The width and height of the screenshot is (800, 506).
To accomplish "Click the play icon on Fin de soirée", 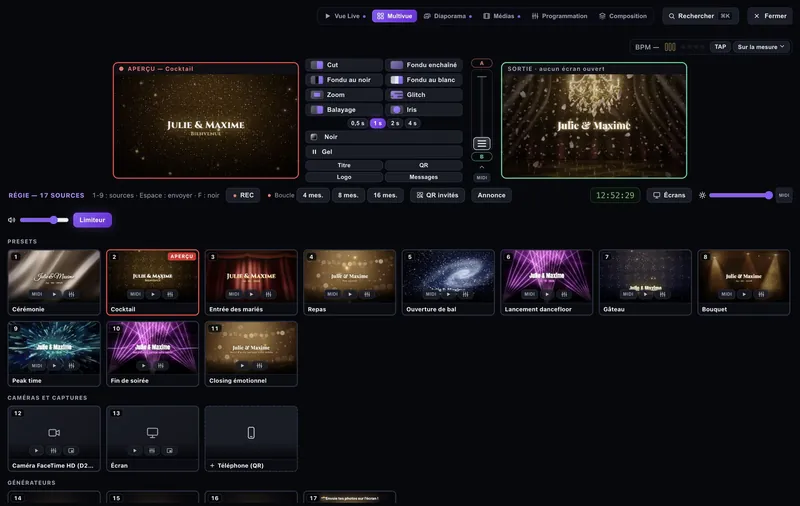I will (143, 366).
